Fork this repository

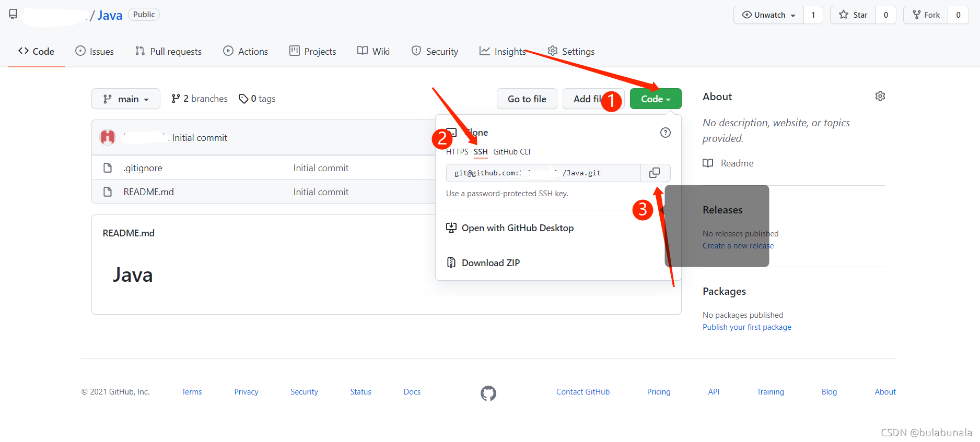(x=926, y=15)
